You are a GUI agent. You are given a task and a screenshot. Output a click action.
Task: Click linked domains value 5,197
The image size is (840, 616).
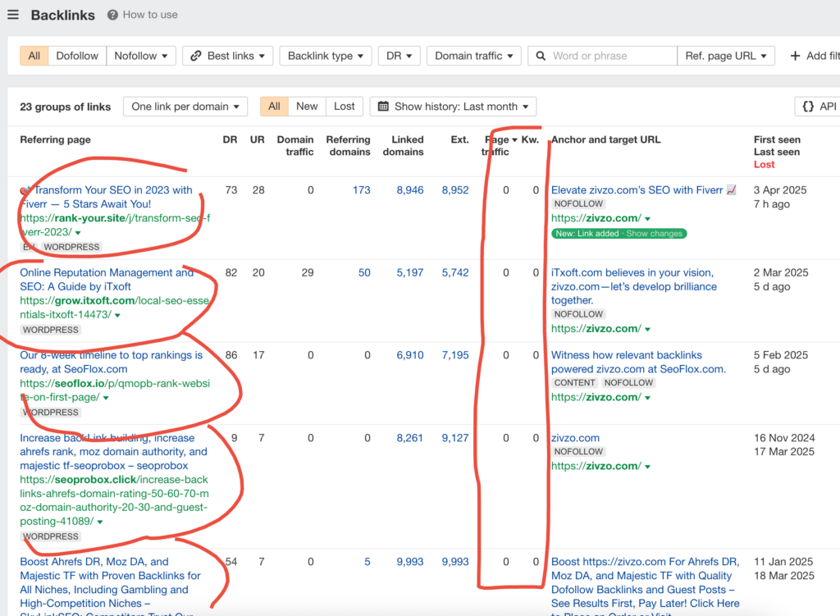pos(410,272)
